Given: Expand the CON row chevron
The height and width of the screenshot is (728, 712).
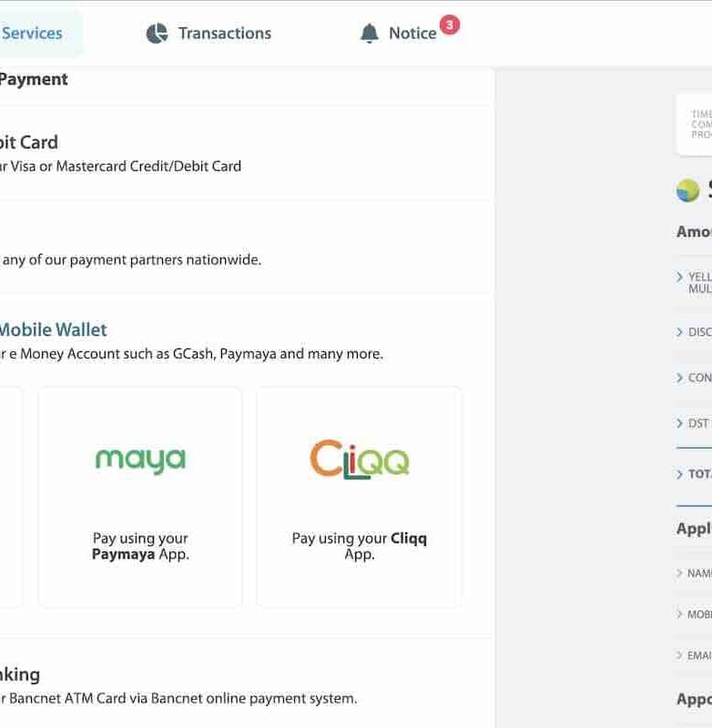Looking at the screenshot, I should (680, 378).
